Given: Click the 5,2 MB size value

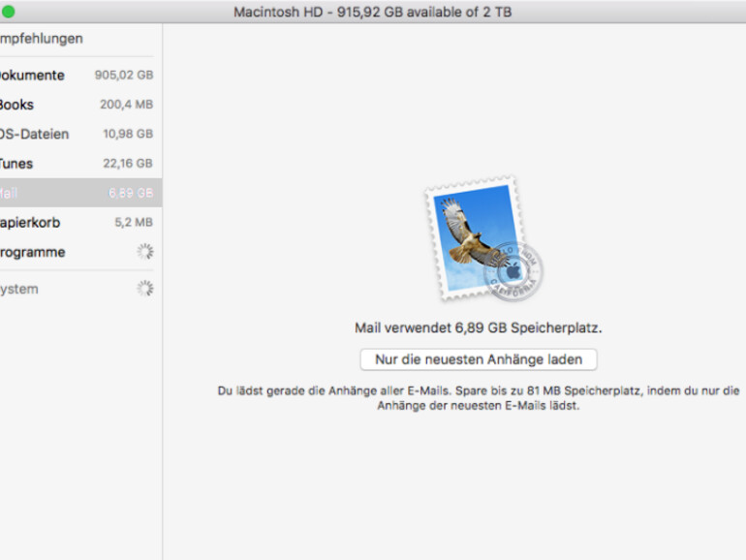Looking at the screenshot, I should (x=134, y=222).
